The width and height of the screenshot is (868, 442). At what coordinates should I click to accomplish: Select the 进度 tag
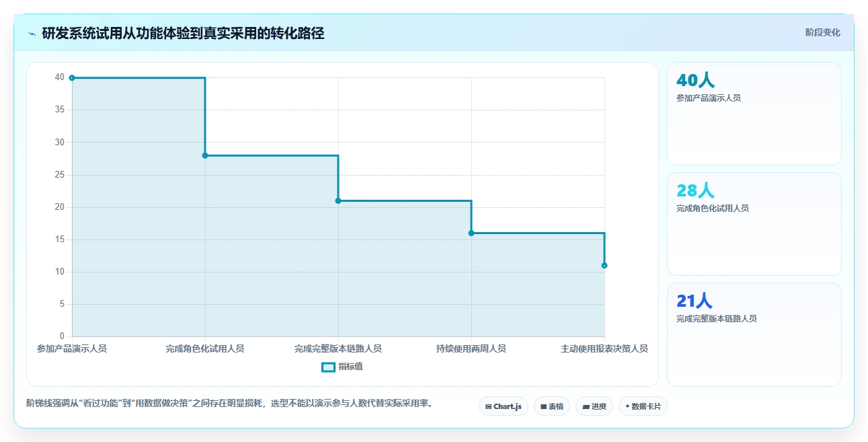click(594, 406)
